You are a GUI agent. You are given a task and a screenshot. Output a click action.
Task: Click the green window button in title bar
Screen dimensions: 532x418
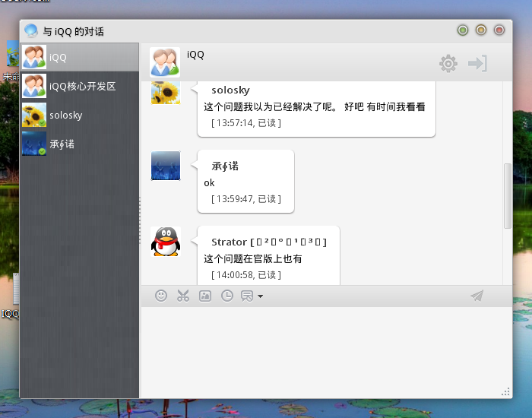click(463, 30)
